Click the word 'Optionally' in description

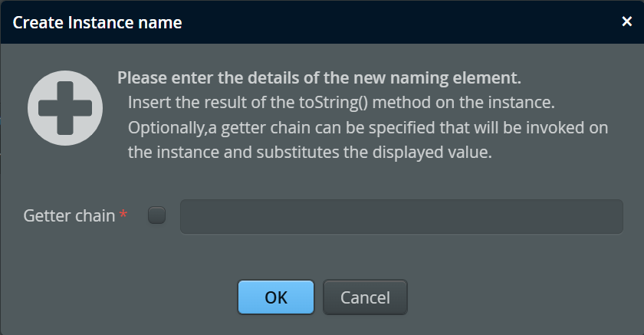click(x=166, y=128)
